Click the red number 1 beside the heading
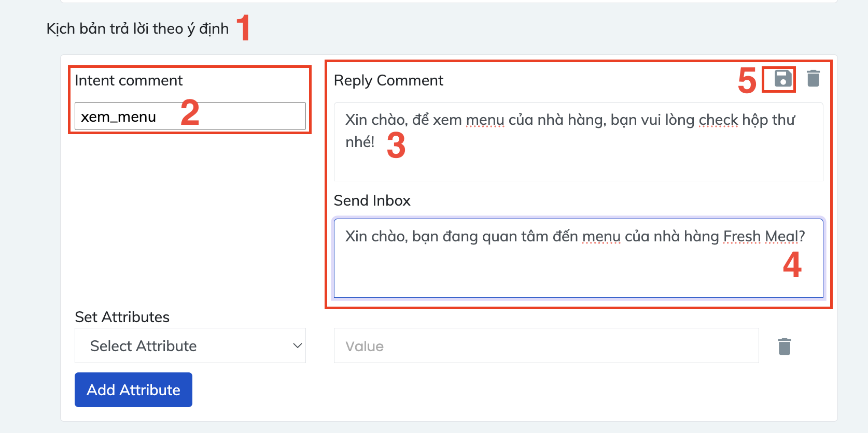This screenshot has height=433, width=868. coord(243,27)
